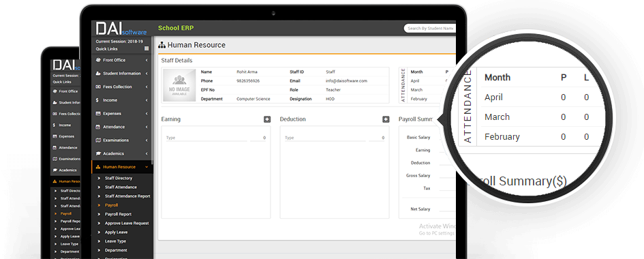Open Payroll Report in the laptop submenu
The height and width of the screenshot is (259, 644).
pos(118,214)
